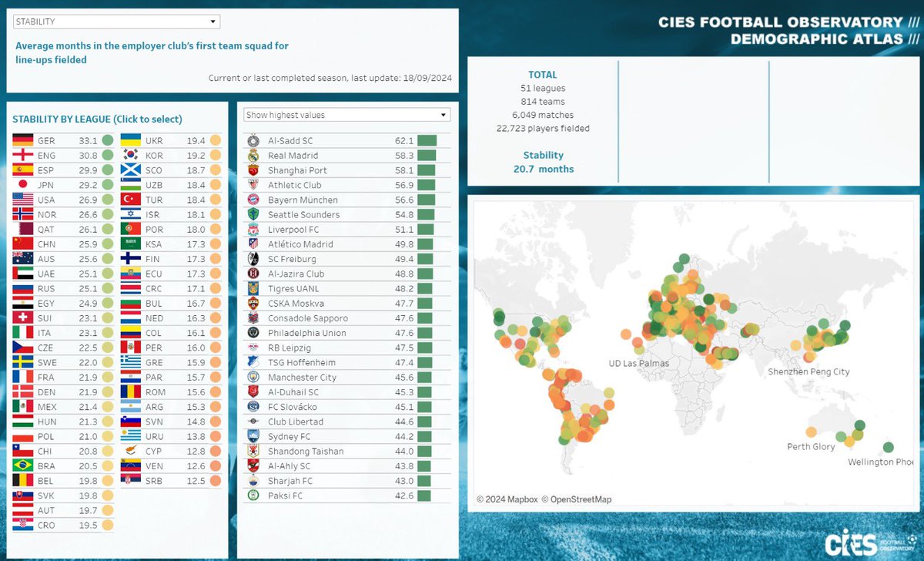Click the Athletic Club crest

click(x=253, y=185)
